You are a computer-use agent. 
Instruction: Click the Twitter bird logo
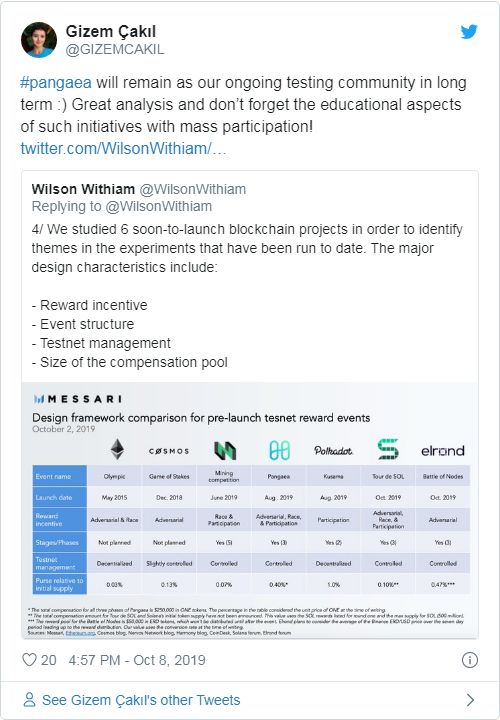[x=469, y=32]
